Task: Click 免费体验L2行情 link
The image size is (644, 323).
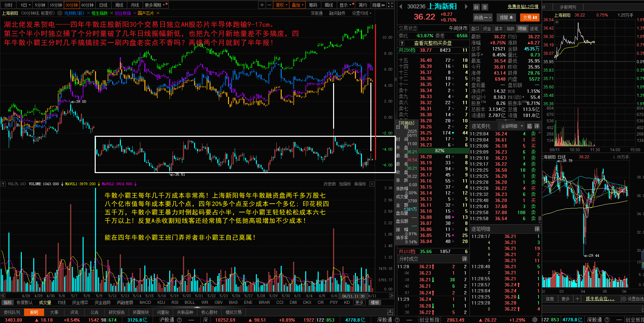Action: (523, 7)
